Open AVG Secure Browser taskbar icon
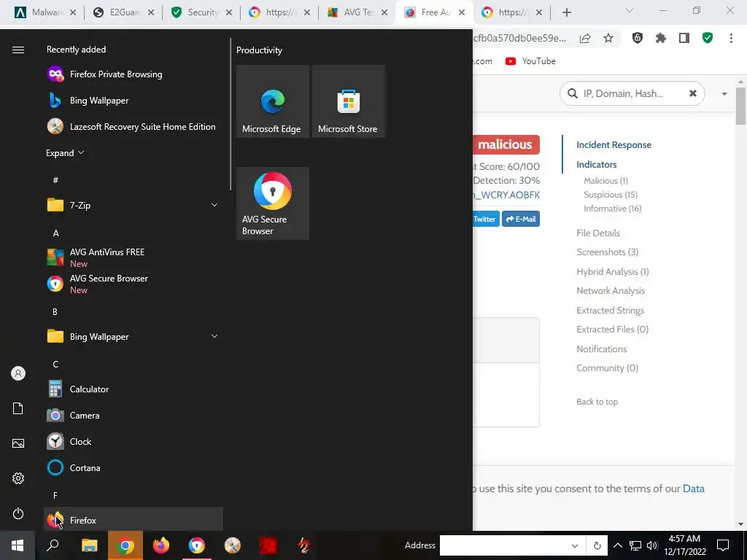 pos(197,545)
